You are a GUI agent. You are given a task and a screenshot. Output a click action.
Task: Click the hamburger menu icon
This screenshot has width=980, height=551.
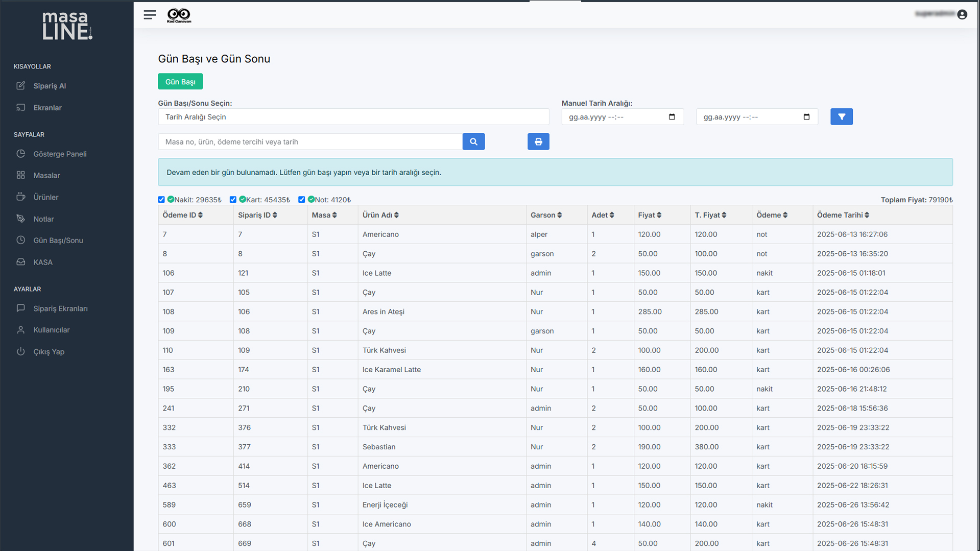tap(150, 15)
